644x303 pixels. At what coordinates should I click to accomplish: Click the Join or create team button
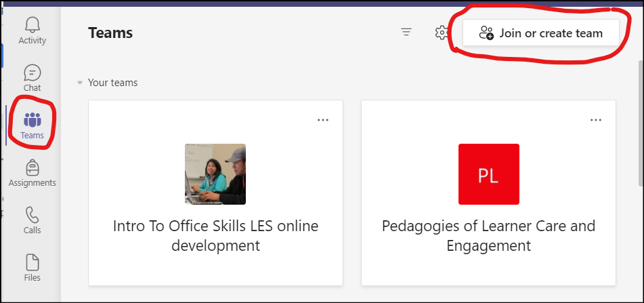[x=541, y=33]
